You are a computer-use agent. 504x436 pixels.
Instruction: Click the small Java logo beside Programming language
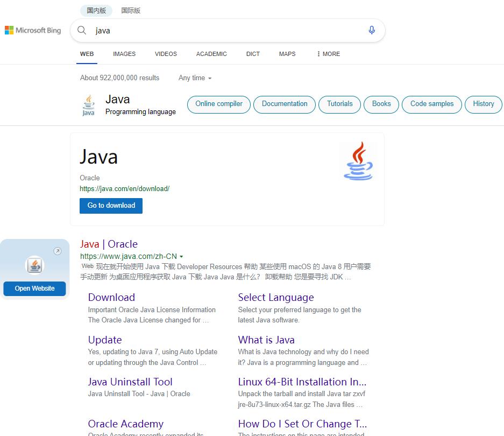[x=88, y=105]
